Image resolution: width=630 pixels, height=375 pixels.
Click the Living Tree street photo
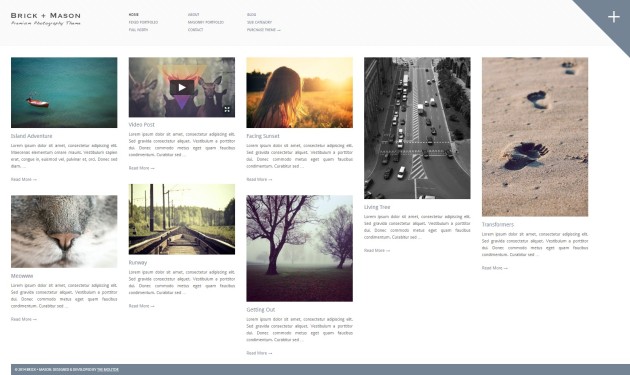(417, 128)
